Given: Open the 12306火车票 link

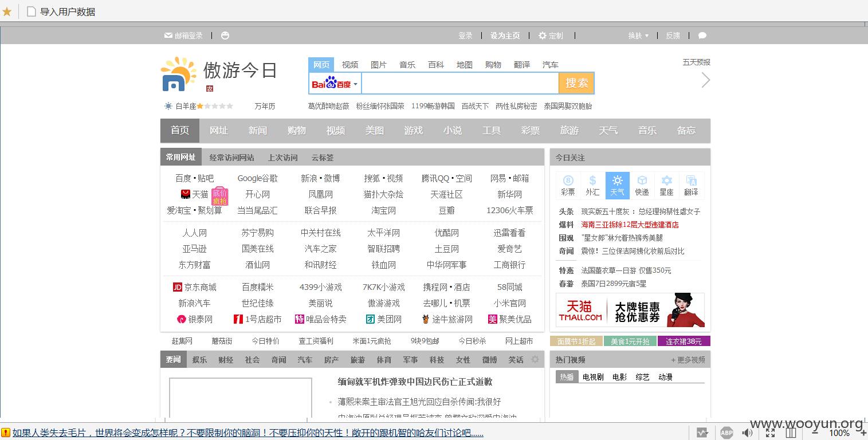Looking at the screenshot, I should click(x=509, y=210).
